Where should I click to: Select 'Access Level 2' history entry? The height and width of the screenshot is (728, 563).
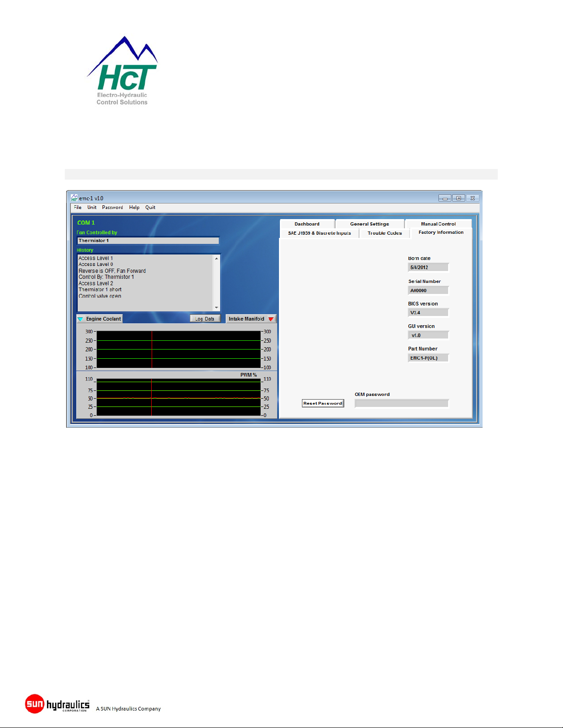96,283
